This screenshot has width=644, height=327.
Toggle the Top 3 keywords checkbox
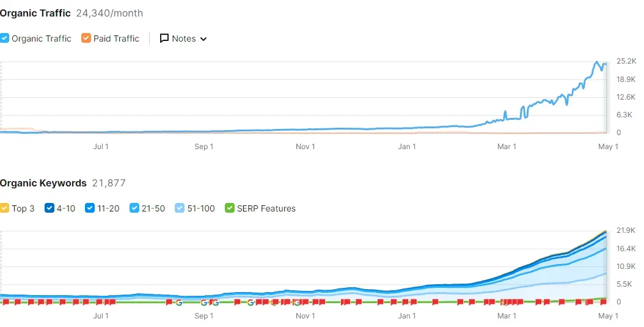coord(4,208)
